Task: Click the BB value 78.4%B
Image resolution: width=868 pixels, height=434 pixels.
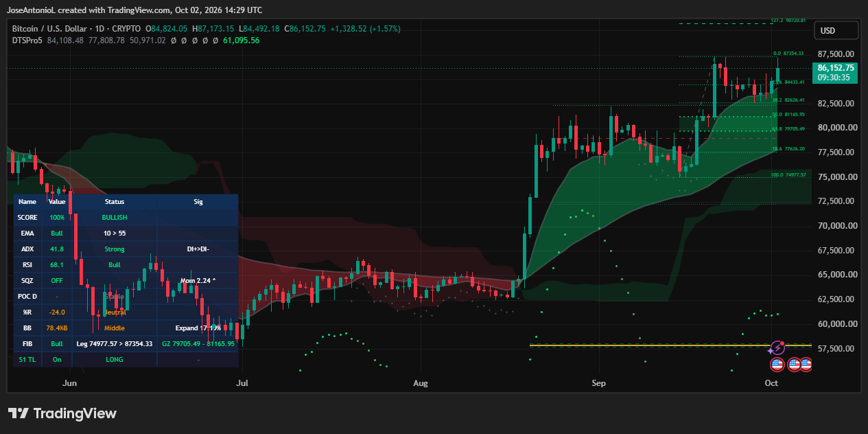Action: [57, 328]
